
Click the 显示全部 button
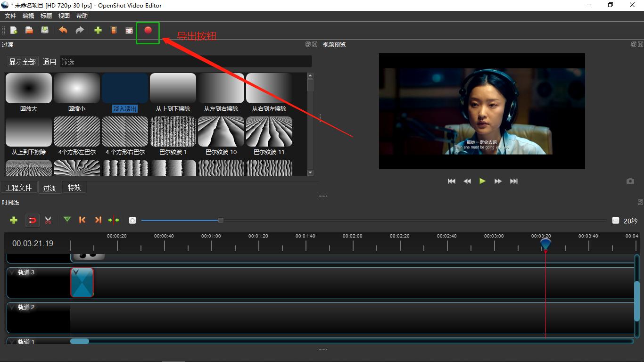(22, 62)
